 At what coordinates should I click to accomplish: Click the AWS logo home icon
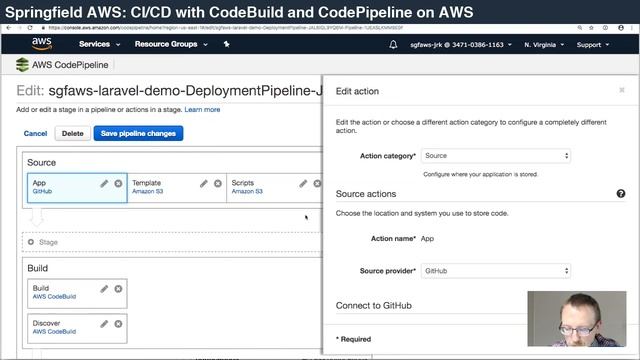[42, 43]
